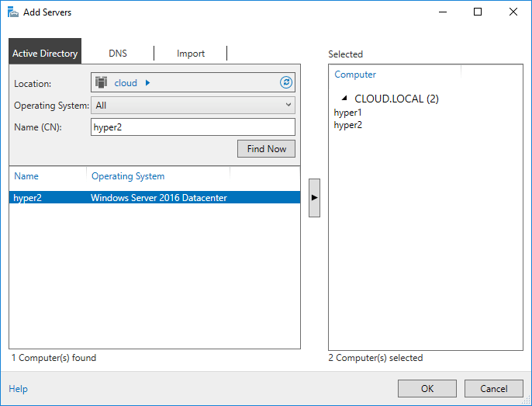Image resolution: width=532 pixels, height=406 pixels.
Task: Click the CLOUD.LOCAL (2) group label
Action: [x=396, y=99]
